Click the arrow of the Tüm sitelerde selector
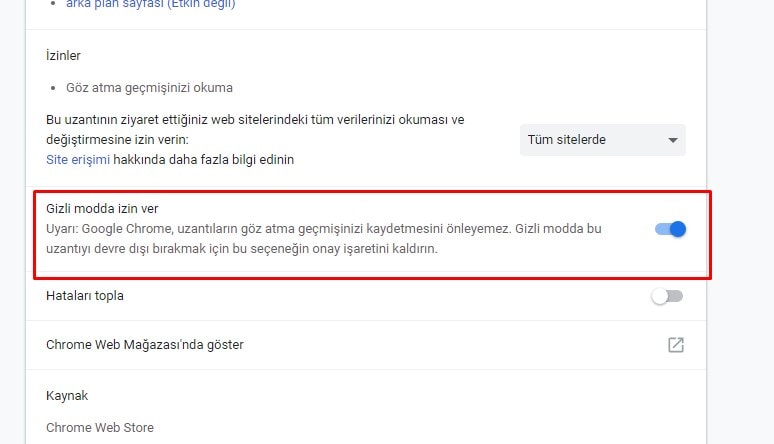The height and width of the screenshot is (444, 774). click(672, 140)
